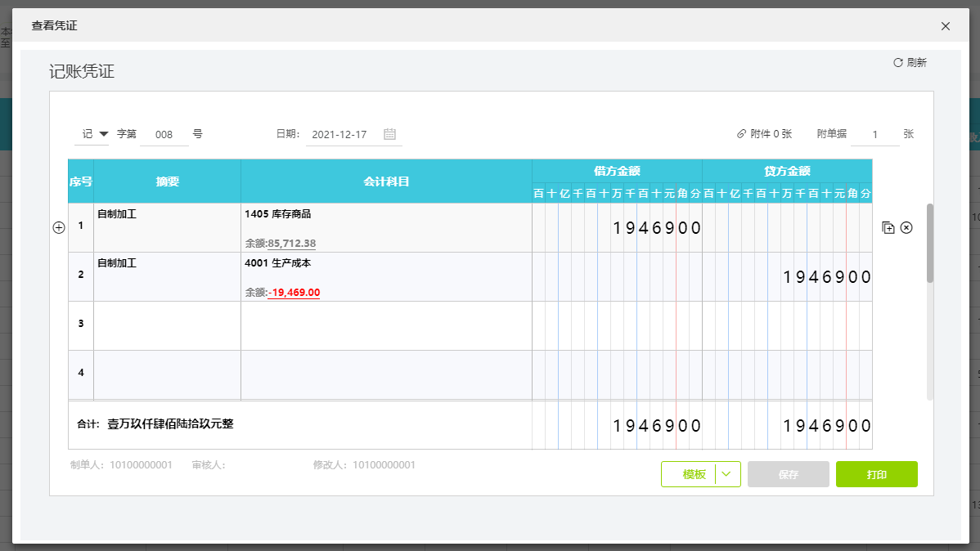Click the date field 2021-12-17
This screenshot has width=980, height=551.
(339, 135)
